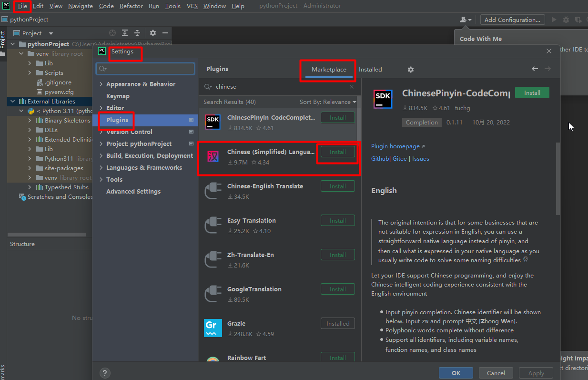This screenshot has height=380, width=588.
Task: Open the VCS menu
Action: pyautogui.click(x=192, y=6)
